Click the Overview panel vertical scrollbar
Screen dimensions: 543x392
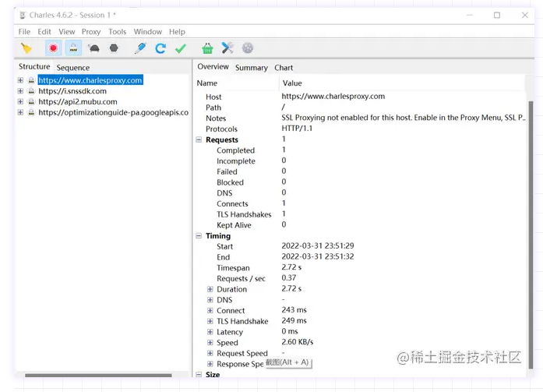(531, 235)
